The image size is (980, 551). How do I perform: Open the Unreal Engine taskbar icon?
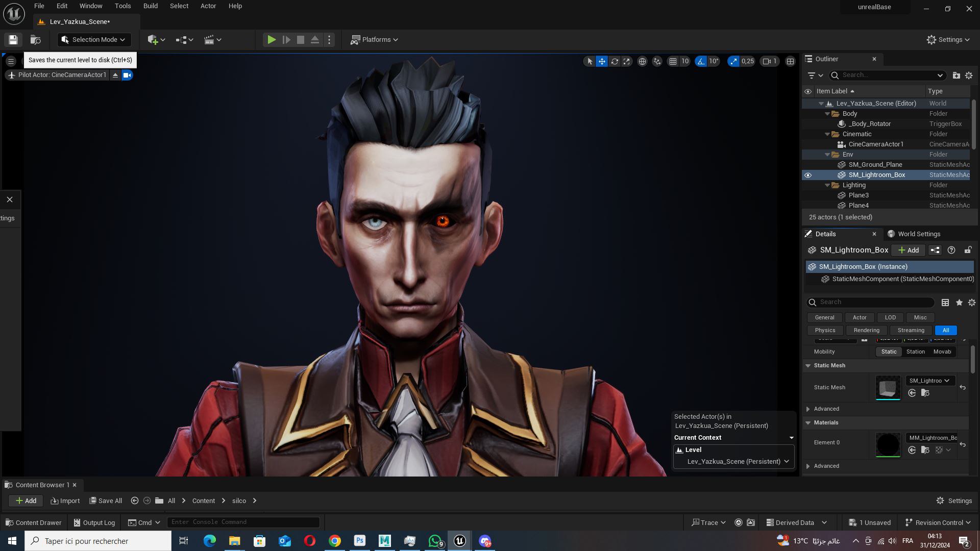pyautogui.click(x=459, y=541)
